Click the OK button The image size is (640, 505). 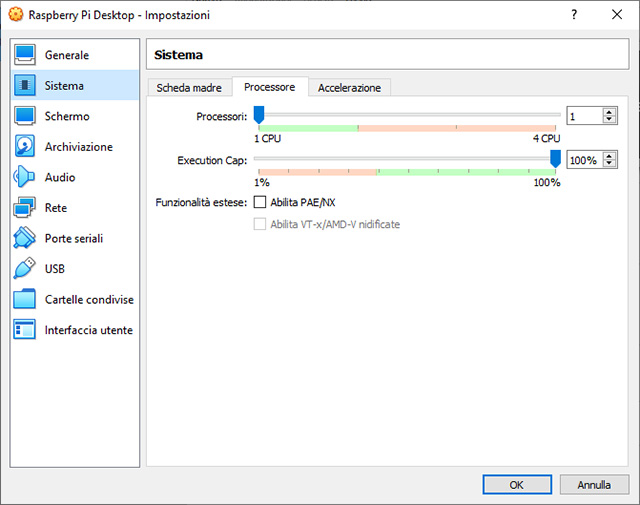516,485
